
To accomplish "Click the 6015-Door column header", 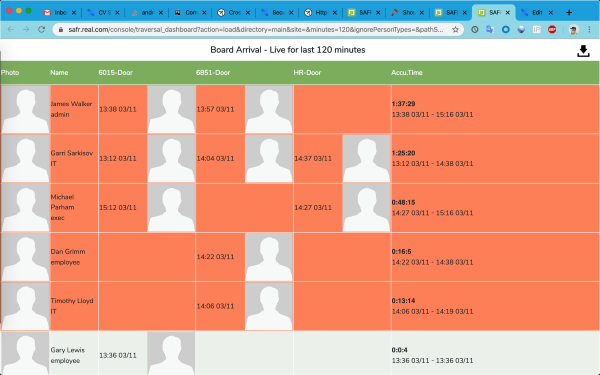I will tap(116, 73).
